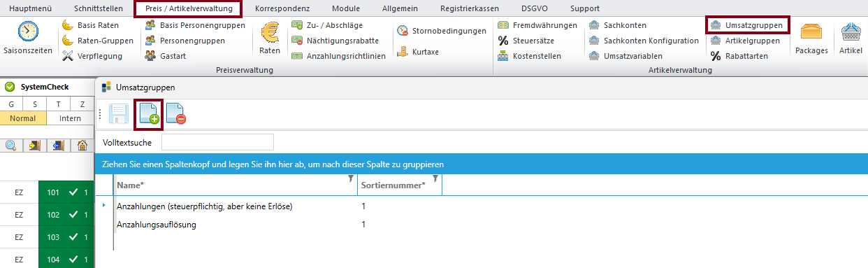Image resolution: width=868 pixels, height=268 pixels.
Task: Open Gastart
Action: click(165, 56)
